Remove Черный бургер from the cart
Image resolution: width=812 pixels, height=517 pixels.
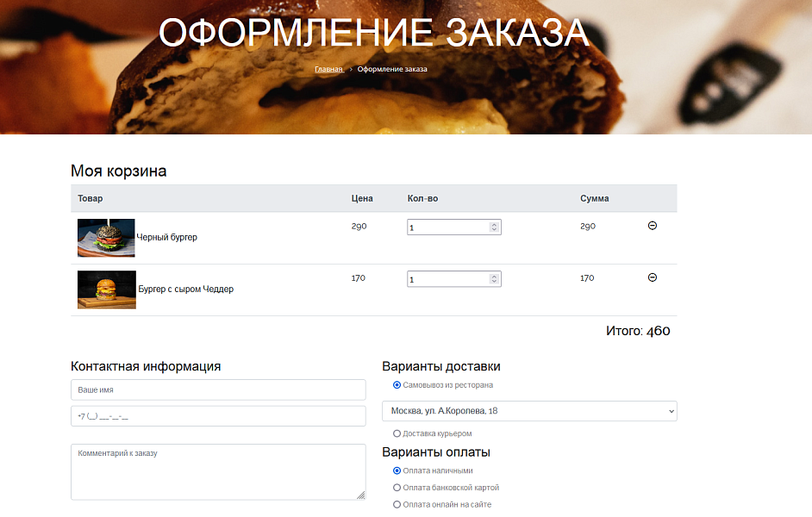[653, 226]
